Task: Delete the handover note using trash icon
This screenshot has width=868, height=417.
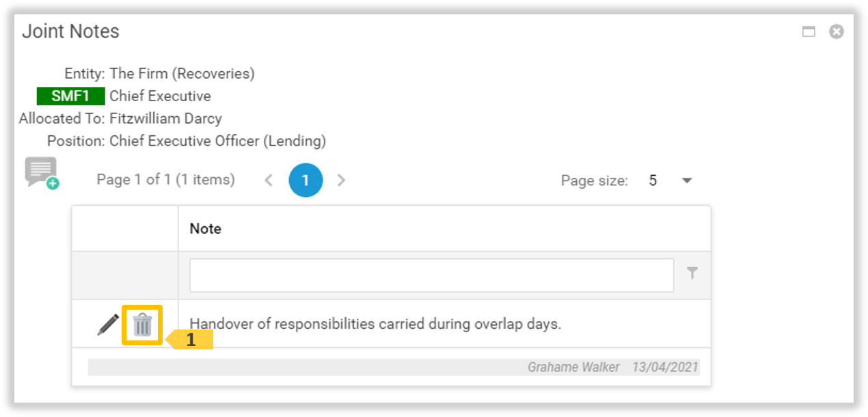Action: (142, 325)
